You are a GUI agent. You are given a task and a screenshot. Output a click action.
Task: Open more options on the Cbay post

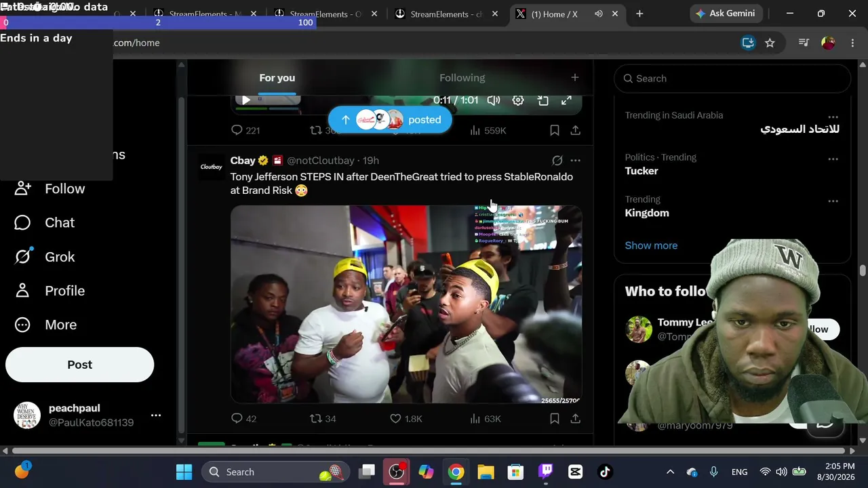pyautogui.click(x=575, y=161)
